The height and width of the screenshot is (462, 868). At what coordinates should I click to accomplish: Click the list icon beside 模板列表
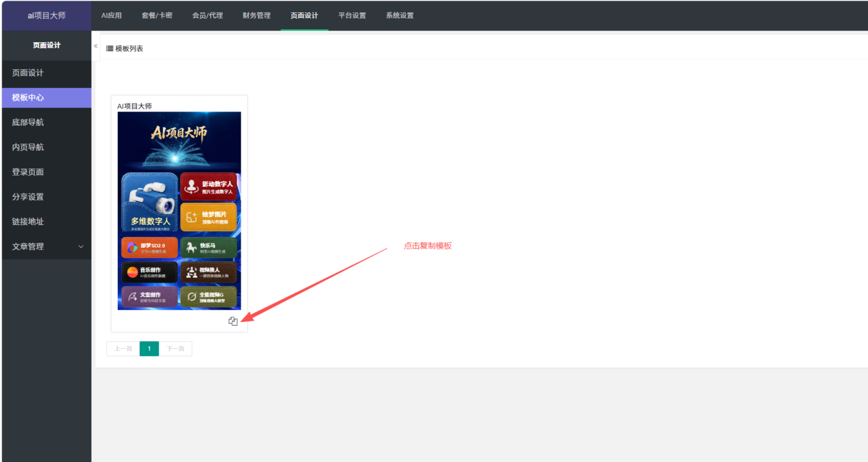coord(110,48)
